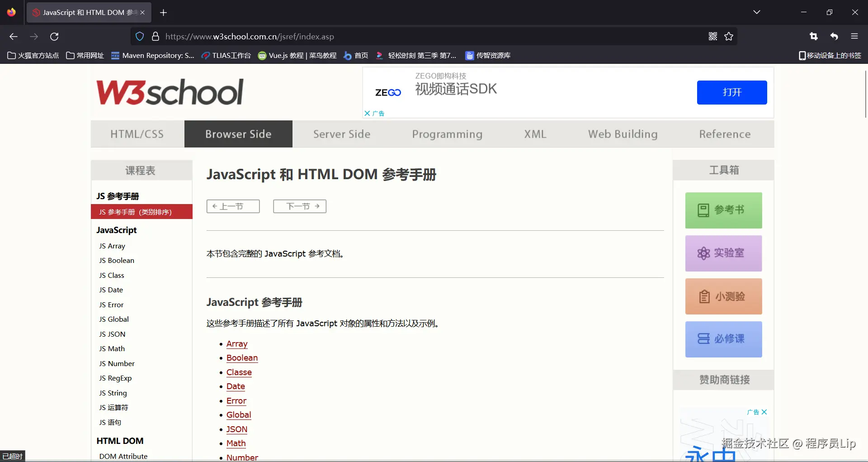Open JS Boolean in the sidebar
The image size is (868, 462).
click(x=117, y=261)
